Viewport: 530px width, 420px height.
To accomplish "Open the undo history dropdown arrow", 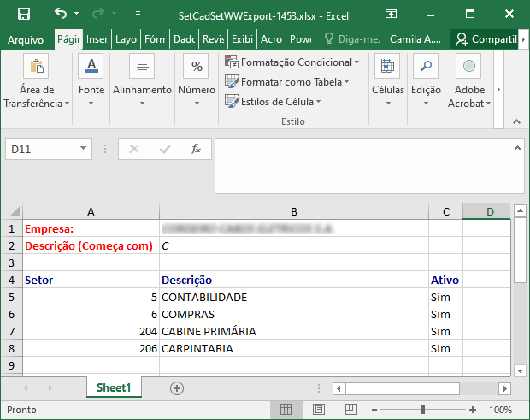I will (77, 14).
